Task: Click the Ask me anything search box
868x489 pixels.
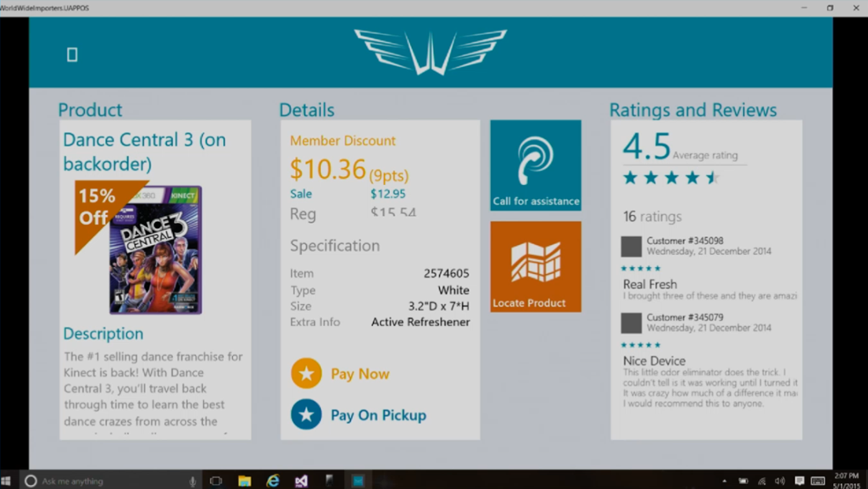Action: point(111,481)
